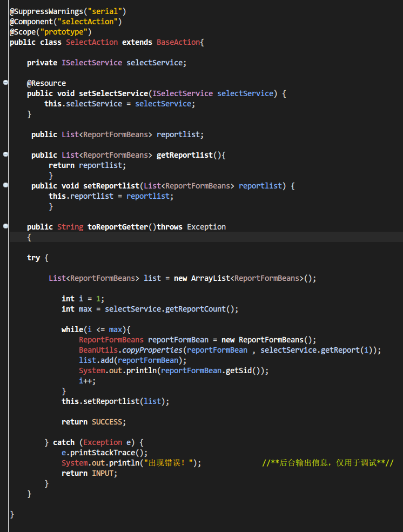This screenshot has width=403, height=532.
Task: Click the 'return INPUT;' statement
Action: 90,473
